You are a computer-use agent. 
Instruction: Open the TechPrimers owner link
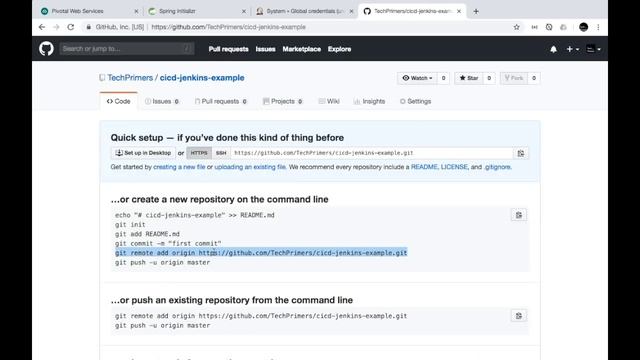click(x=130, y=78)
